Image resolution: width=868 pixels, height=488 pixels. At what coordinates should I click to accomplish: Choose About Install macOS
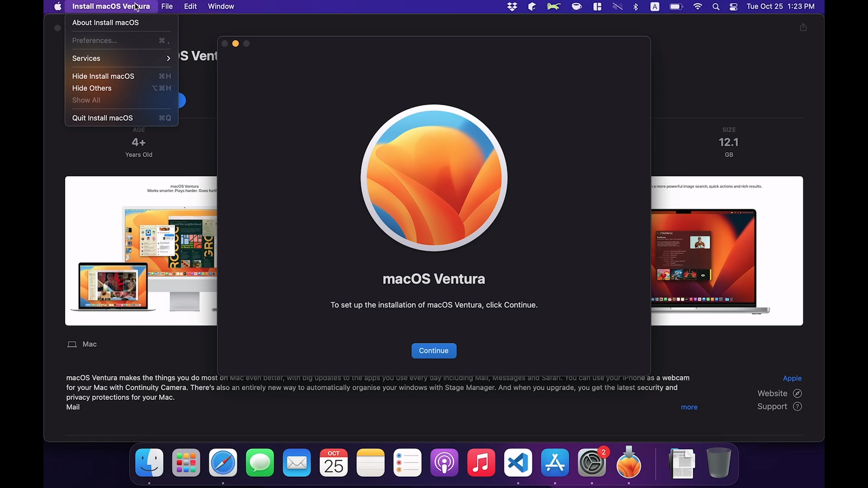point(121,23)
